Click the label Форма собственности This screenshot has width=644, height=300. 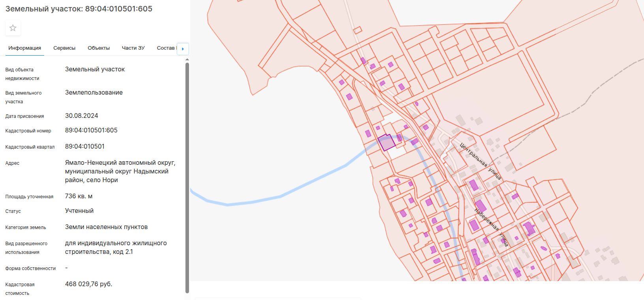pyautogui.click(x=30, y=268)
